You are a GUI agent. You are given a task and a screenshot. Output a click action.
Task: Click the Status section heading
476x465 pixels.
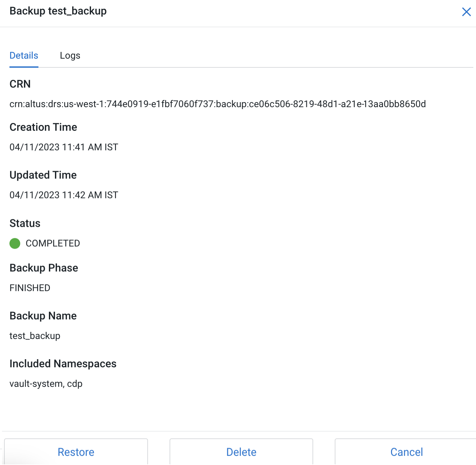tap(25, 223)
